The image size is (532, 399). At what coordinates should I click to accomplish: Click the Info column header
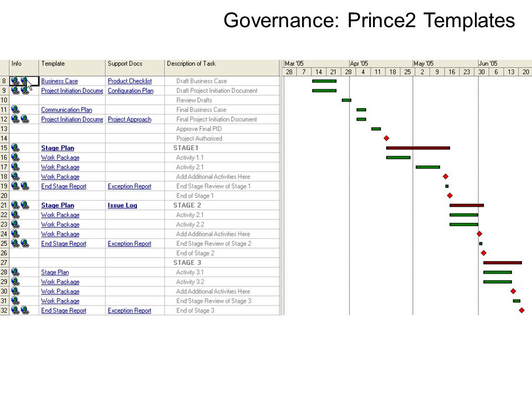pyautogui.click(x=24, y=68)
